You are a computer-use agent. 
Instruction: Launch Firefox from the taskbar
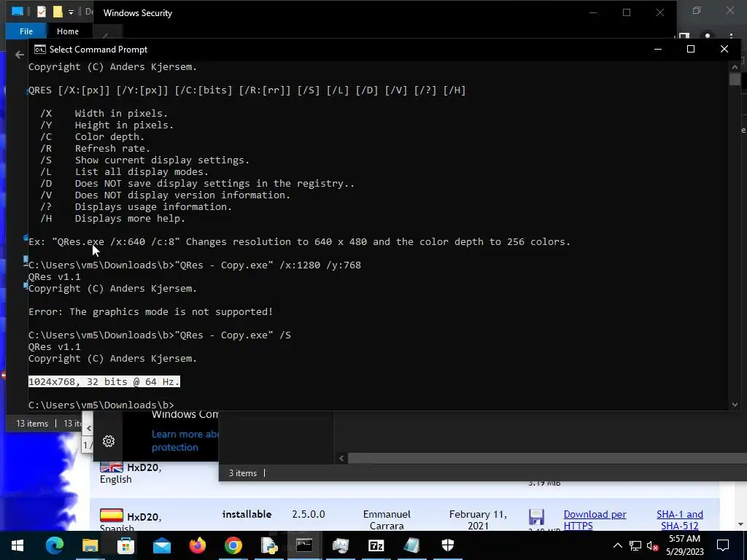tap(197, 545)
